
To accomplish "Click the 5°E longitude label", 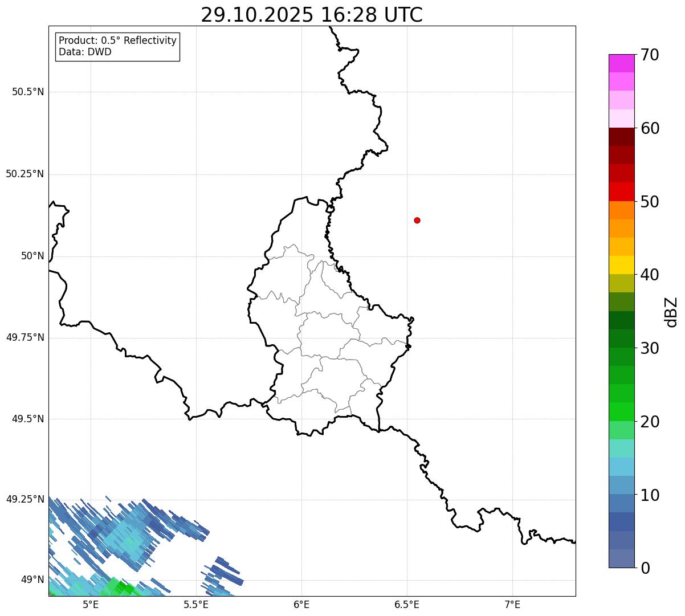I will click(x=91, y=605).
